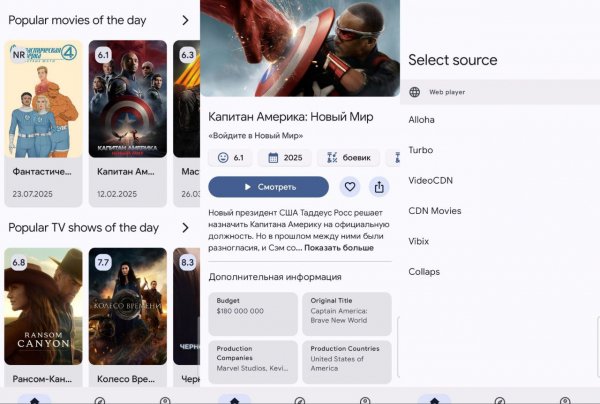600x404 pixels.
Task: Click the 23.07.2025 release date
Action: [33, 194]
